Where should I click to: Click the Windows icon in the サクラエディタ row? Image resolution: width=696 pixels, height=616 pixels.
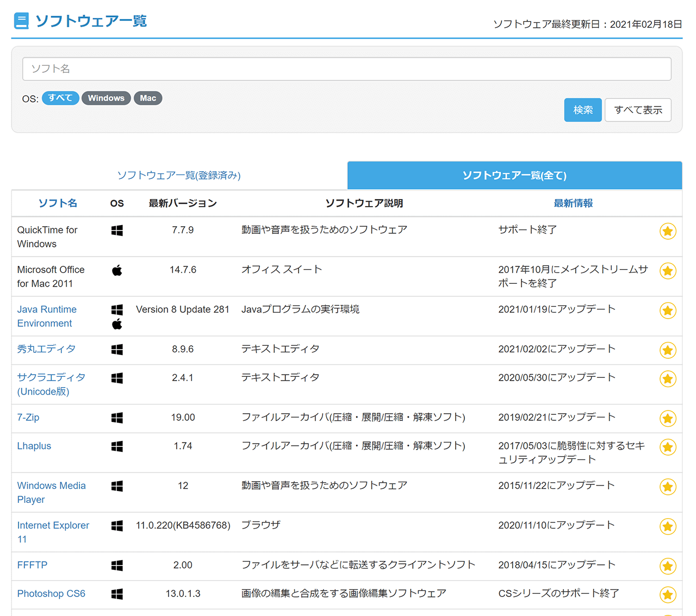(x=117, y=378)
